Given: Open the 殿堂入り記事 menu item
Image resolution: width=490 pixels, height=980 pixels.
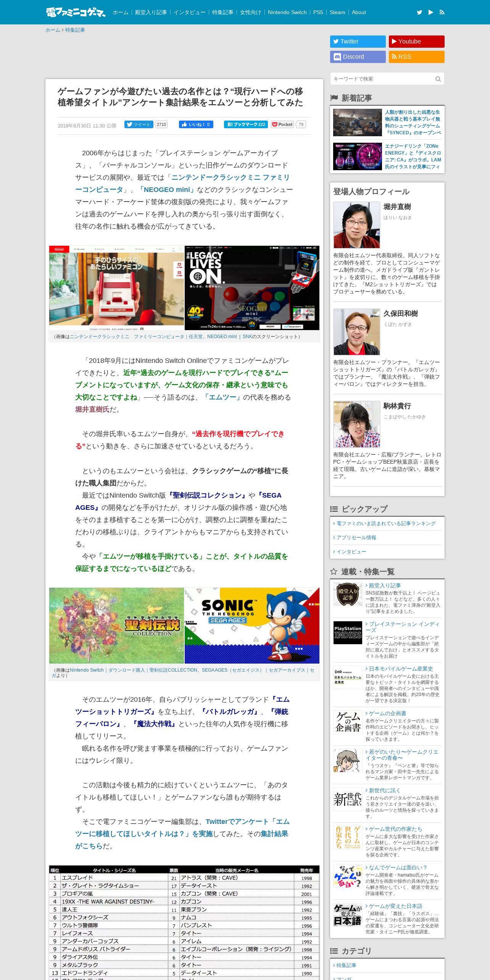Looking at the screenshot, I should [151, 12].
